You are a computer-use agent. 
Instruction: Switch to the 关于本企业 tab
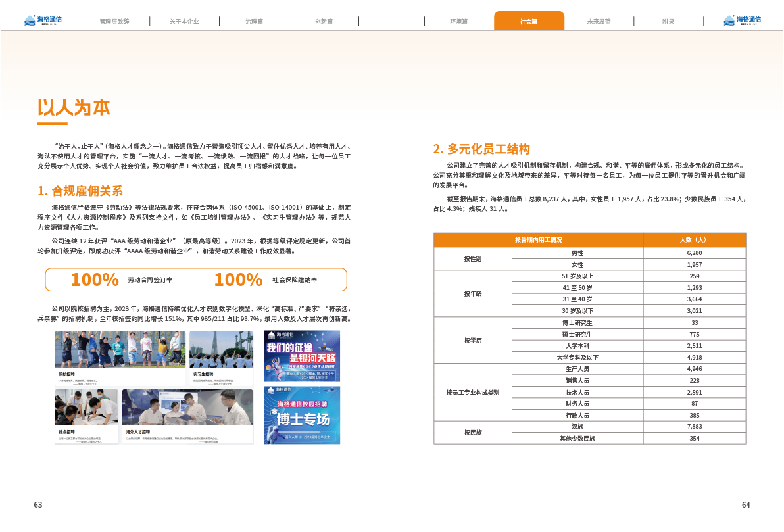(184, 21)
